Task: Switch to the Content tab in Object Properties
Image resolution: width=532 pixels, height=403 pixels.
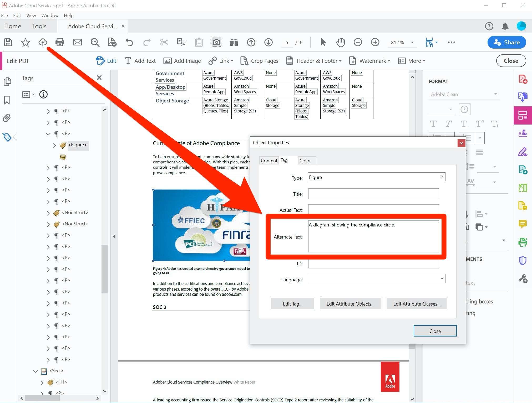Action: (268, 160)
